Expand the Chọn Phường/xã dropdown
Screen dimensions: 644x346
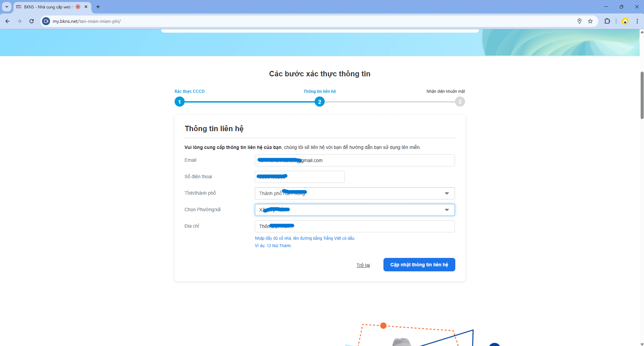coord(447,210)
